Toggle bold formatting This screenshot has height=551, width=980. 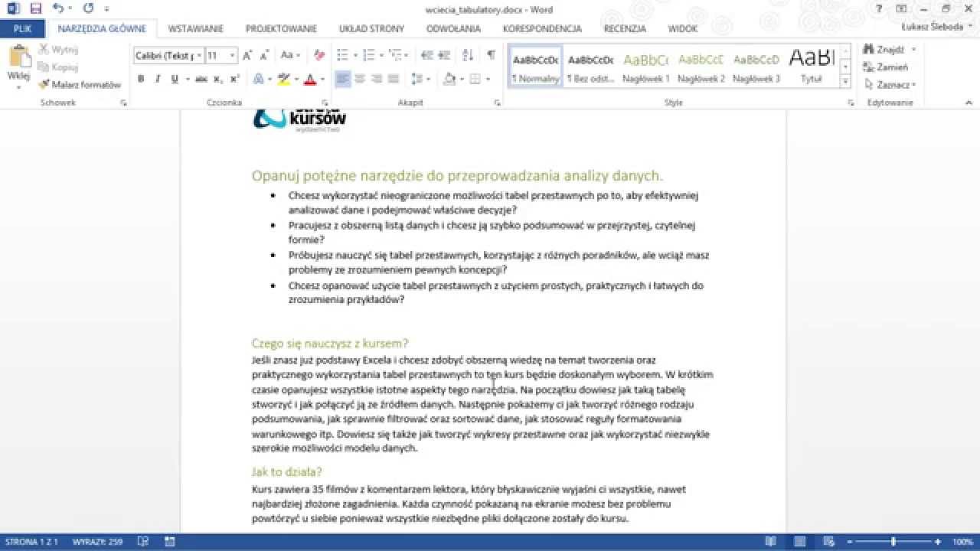[x=141, y=79]
